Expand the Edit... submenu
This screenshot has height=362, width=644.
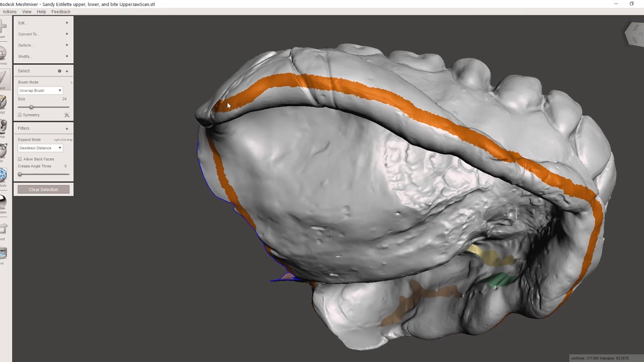43,23
